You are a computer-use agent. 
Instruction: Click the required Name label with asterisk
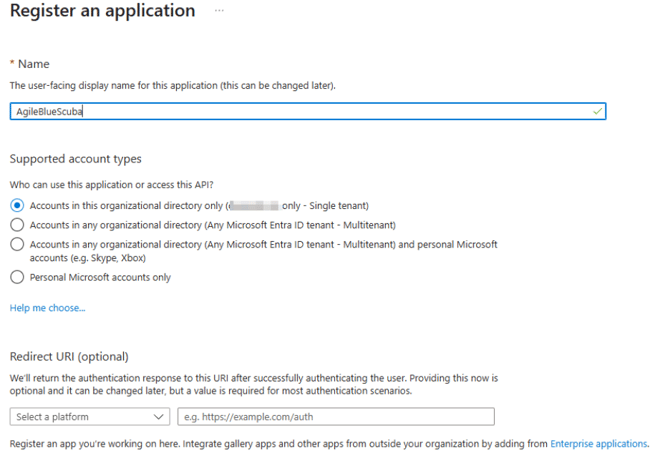pyautogui.click(x=29, y=64)
